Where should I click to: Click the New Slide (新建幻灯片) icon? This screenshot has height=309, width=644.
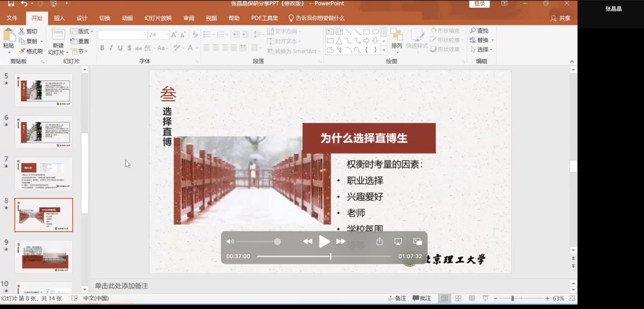58,35
